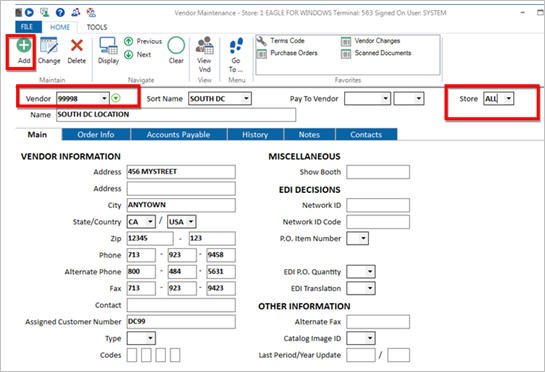Viewport: 545px width, 372px height.
Task: Click the Show Booth field
Action: (378, 172)
